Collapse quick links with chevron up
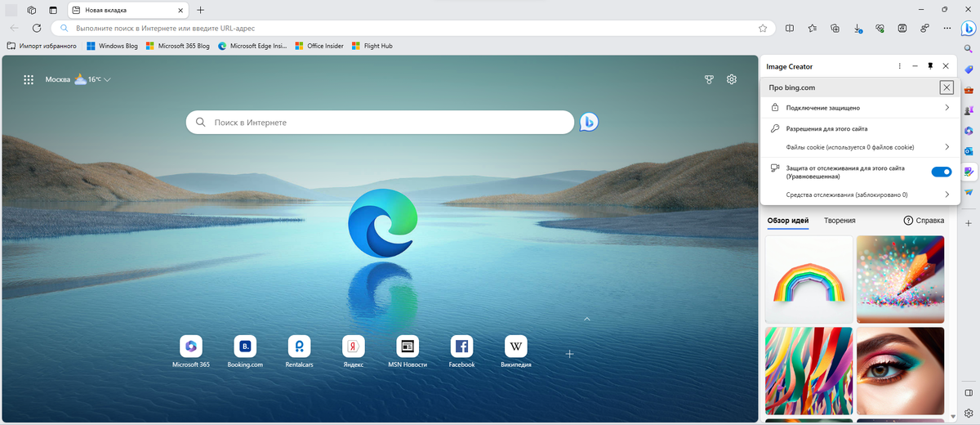 pyautogui.click(x=586, y=318)
